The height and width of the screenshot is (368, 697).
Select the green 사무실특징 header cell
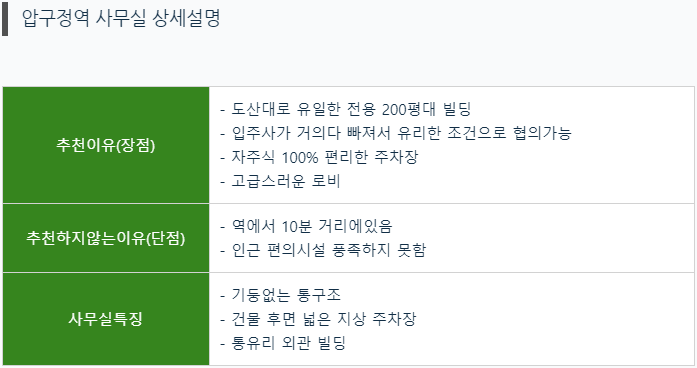tap(106, 319)
